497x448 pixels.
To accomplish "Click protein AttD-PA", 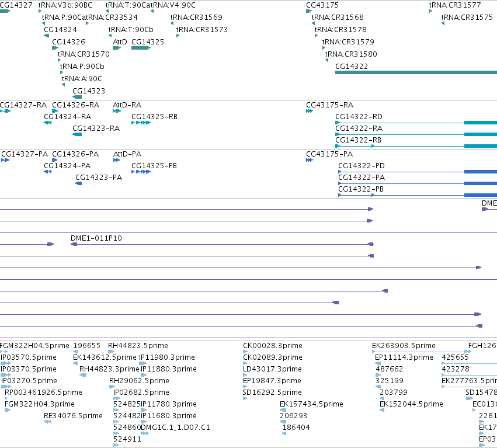I will pyautogui.click(x=116, y=160).
